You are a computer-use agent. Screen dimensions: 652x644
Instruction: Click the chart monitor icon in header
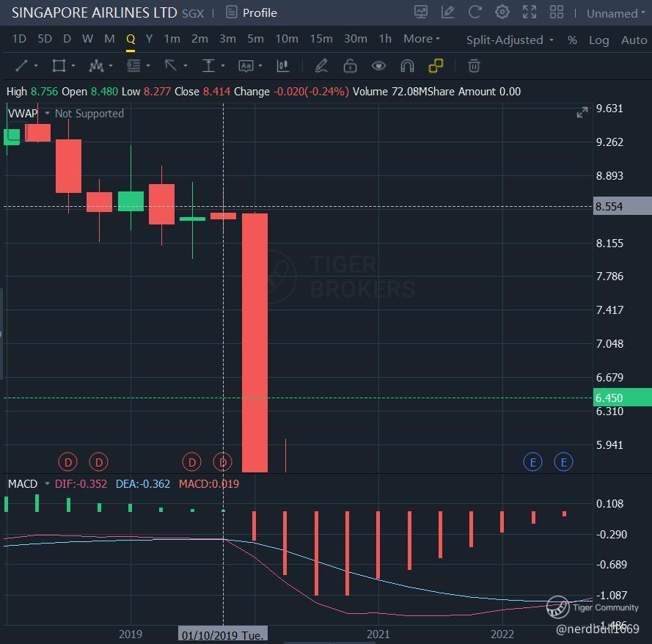tap(421, 12)
